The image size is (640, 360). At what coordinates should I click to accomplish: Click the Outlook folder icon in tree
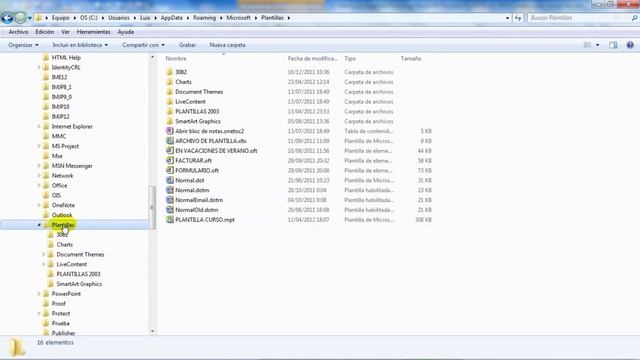pos(46,215)
